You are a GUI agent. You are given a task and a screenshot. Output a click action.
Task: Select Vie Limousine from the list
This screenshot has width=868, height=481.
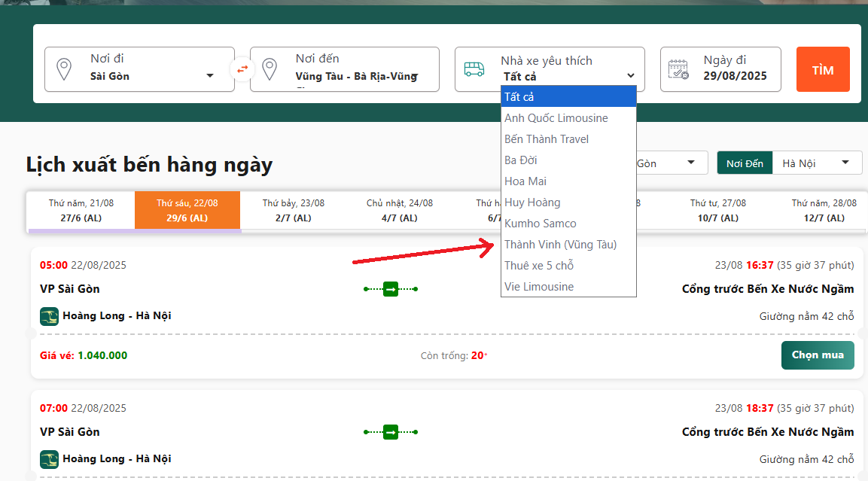pyautogui.click(x=568, y=286)
